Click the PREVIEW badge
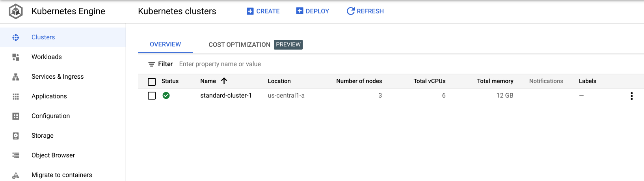The width and height of the screenshot is (644, 181). [x=288, y=44]
